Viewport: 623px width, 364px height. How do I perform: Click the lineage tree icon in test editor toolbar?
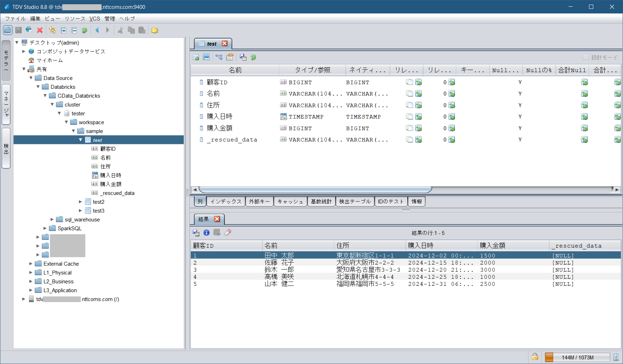point(219,57)
